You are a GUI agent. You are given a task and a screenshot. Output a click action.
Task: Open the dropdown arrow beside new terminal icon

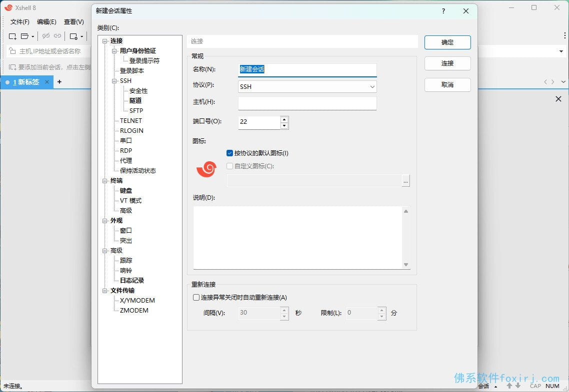click(81, 36)
